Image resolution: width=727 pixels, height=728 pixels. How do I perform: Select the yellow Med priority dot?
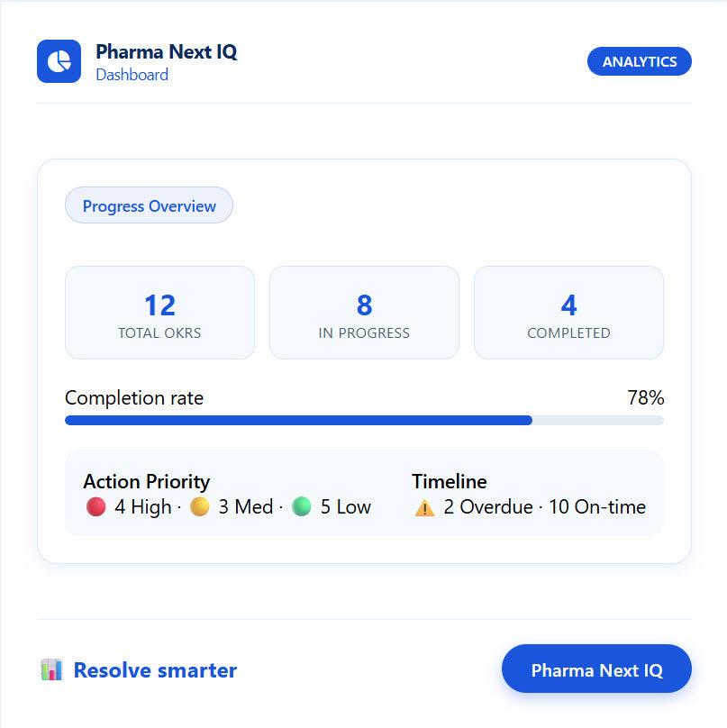(x=199, y=506)
